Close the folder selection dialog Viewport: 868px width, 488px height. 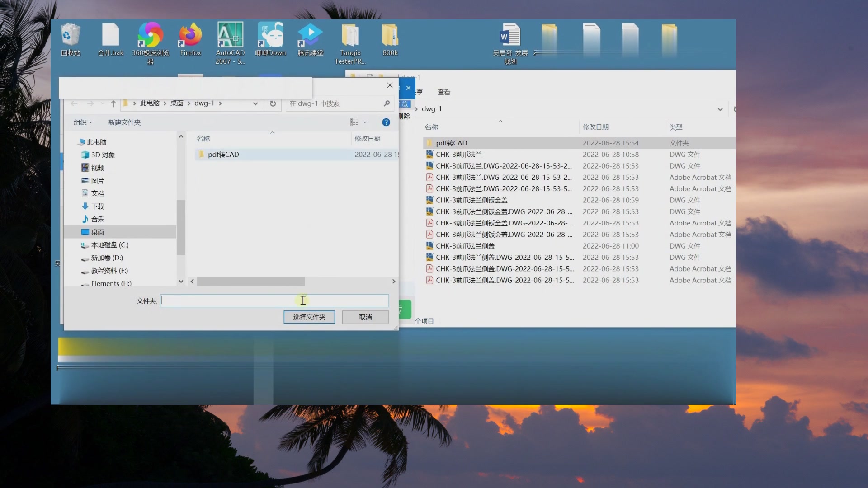coord(390,85)
